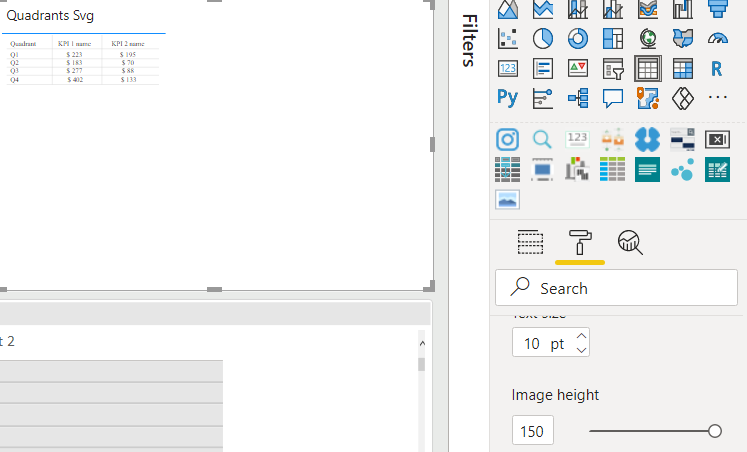
Task: Select the KPI visual with triangles
Action: click(x=578, y=69)
